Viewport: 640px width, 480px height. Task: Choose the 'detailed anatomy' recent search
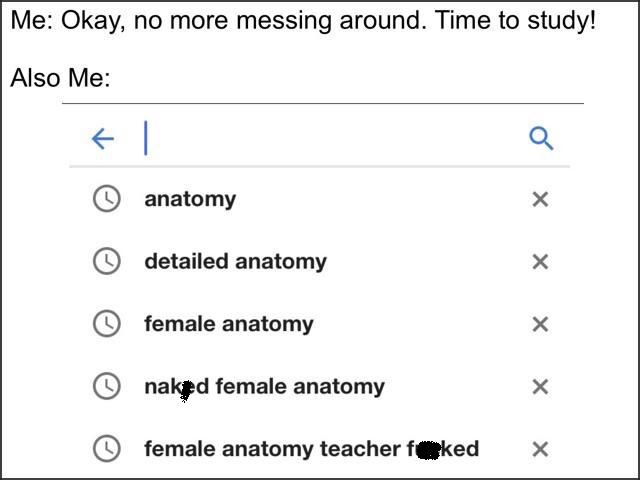[235, 261]
